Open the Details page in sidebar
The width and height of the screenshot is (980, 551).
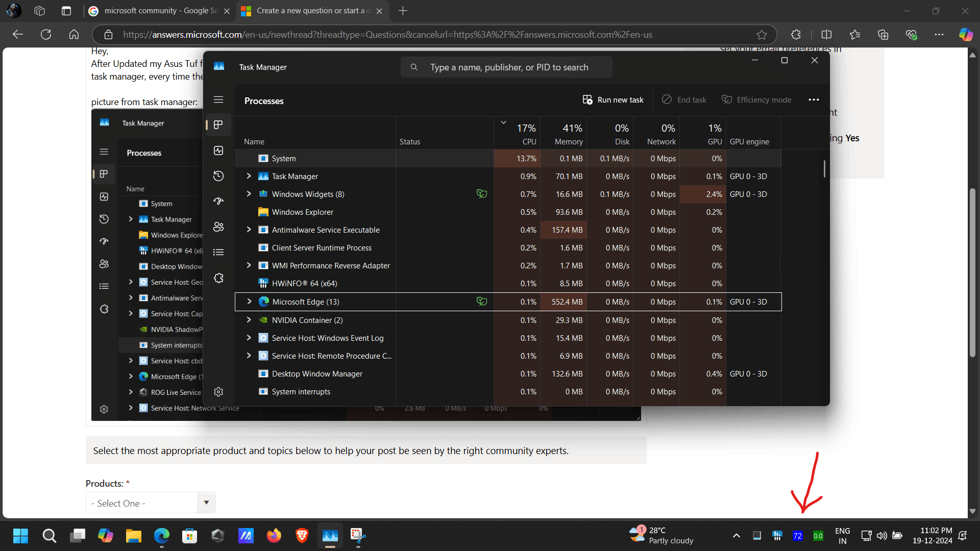pos(218,252)
